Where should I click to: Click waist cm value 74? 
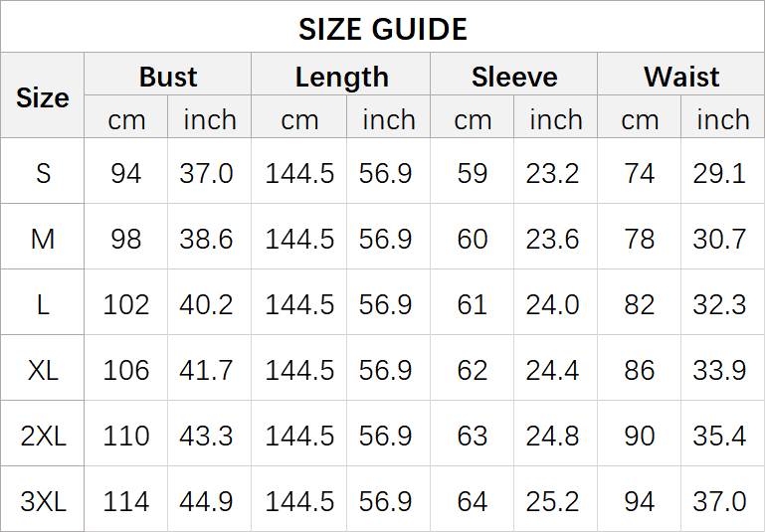click(640, 173)
